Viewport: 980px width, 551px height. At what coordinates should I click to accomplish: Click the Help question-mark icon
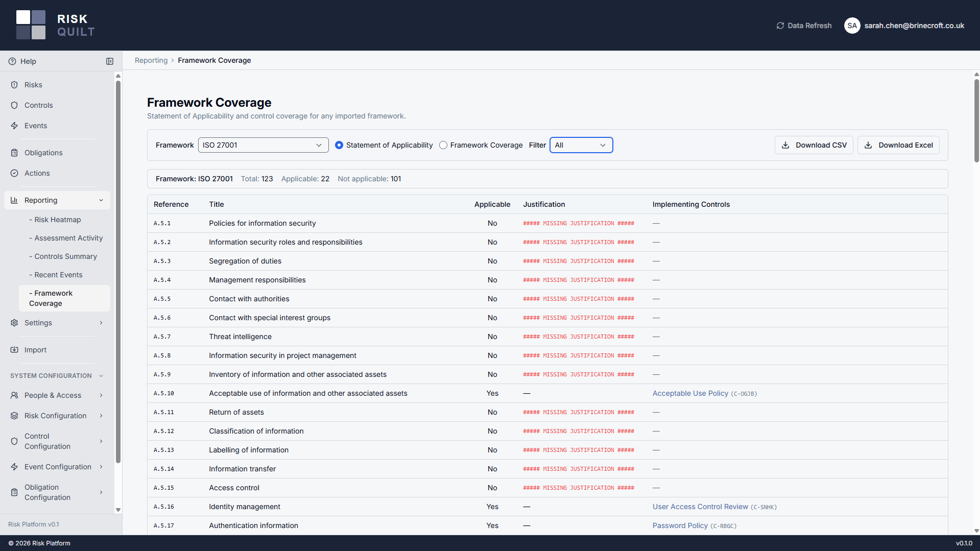pyautogui.click(x=12, y=61)
